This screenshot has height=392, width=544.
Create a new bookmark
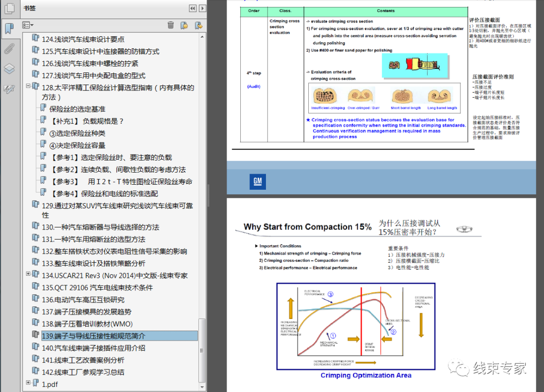[184, 25]
